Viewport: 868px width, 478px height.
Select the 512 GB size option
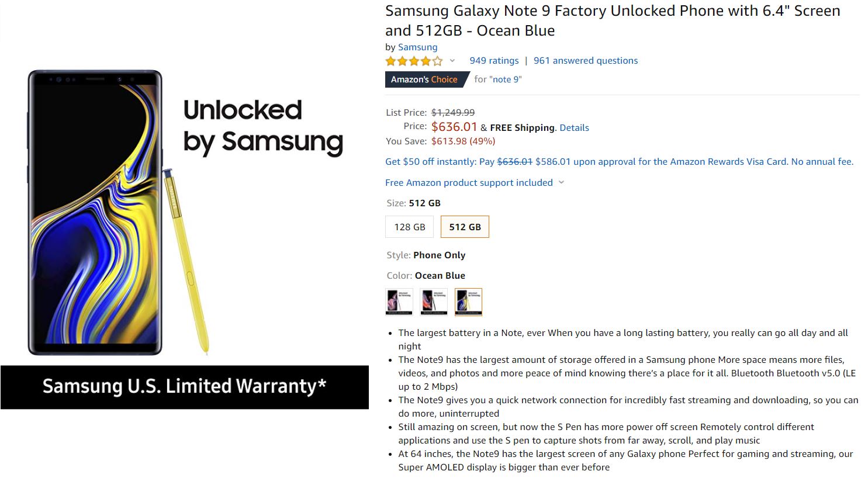point(465,227)
